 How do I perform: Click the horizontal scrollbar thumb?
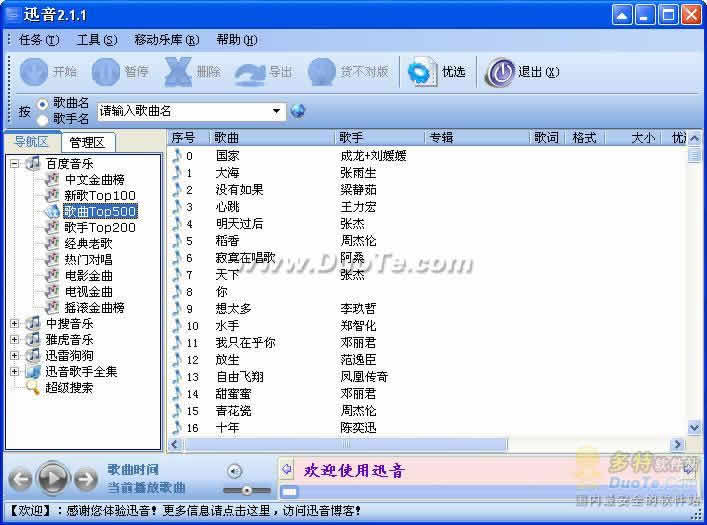point(345,444)
